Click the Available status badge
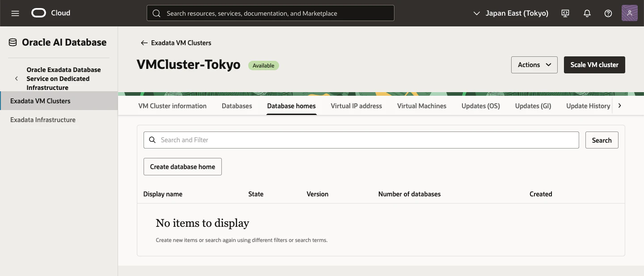The width and height of the screenshot is (644, 276). click(263, 65)
